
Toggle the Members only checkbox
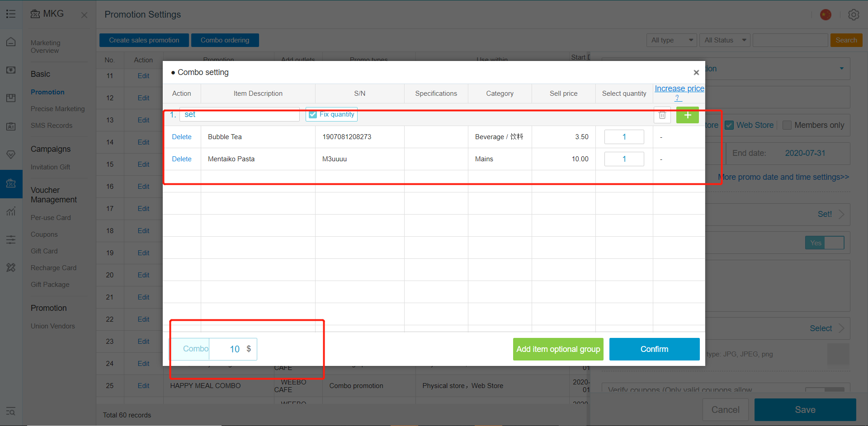click(787, 125)
